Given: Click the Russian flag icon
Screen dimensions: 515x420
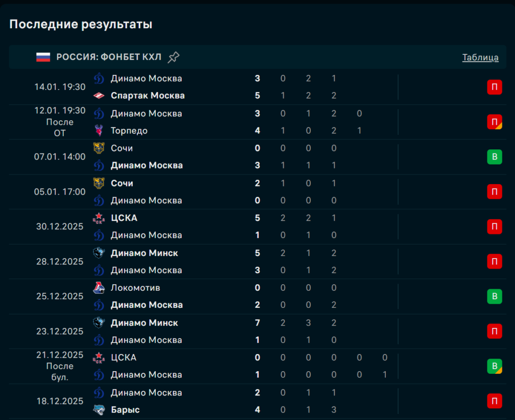Looking at the screenshot, I should pyautogui.click(x=43, y=57).
